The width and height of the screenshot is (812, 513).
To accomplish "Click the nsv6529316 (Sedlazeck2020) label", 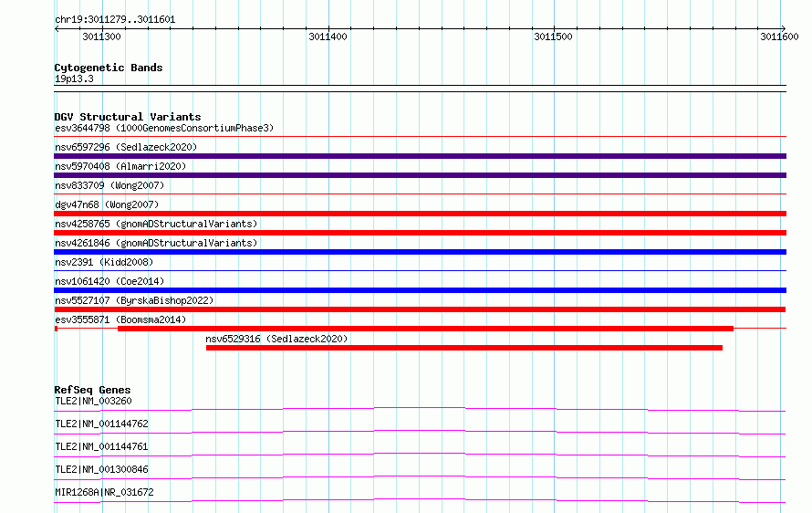I will click(x=276, y=339).
